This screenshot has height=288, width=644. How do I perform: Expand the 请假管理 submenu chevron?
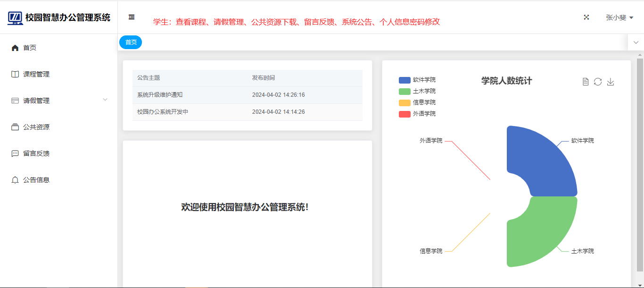105,100
